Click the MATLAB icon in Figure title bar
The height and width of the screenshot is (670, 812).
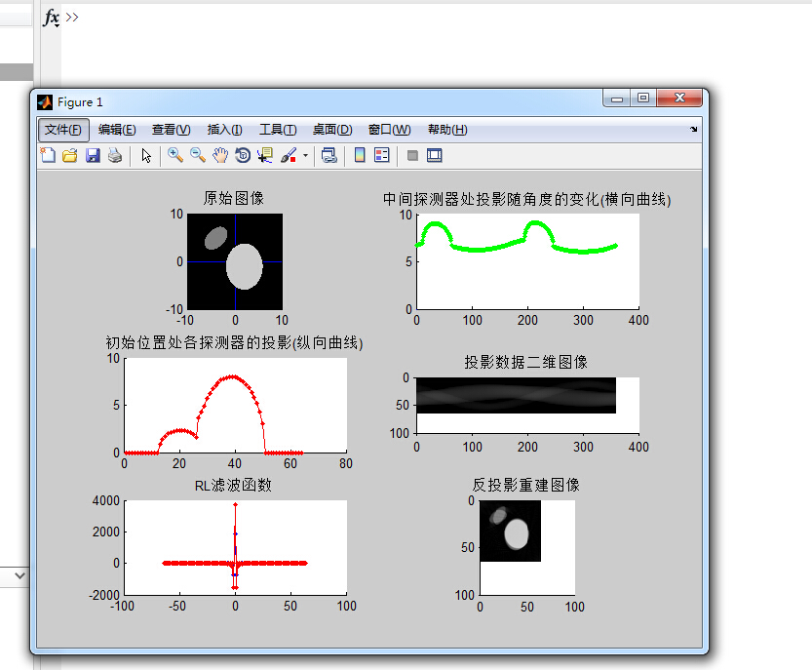pos(45,102)
